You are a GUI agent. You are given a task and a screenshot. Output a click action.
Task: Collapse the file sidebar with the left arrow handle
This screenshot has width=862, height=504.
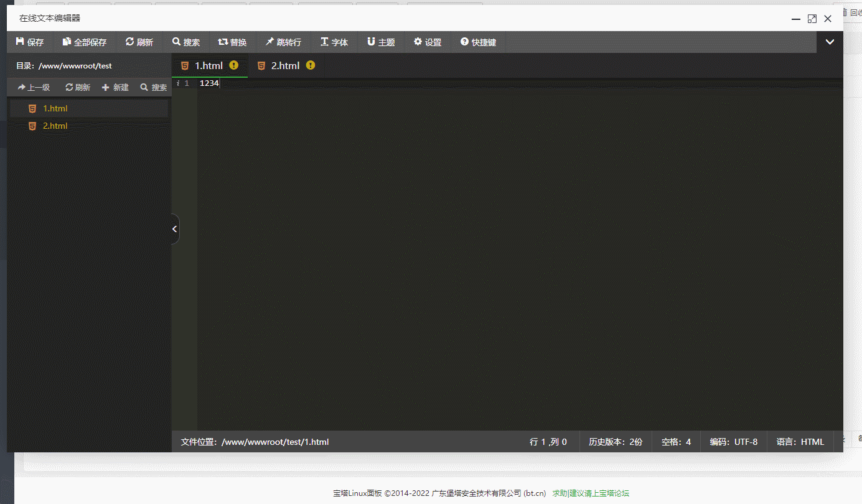175,229
